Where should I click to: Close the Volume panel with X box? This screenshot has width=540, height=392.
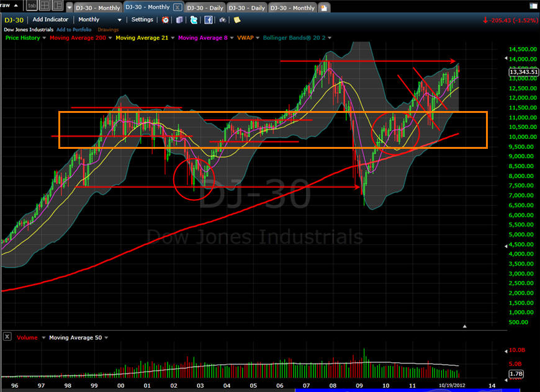pos(7,337)
